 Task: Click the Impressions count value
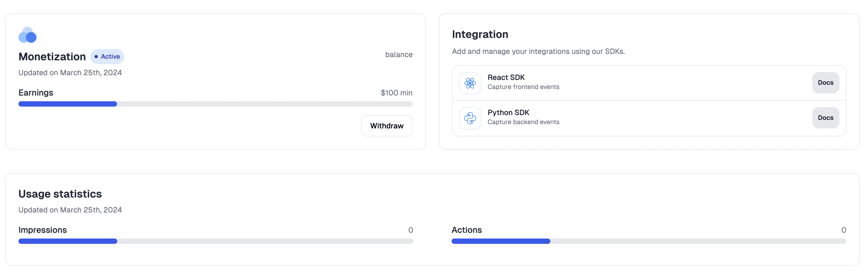point(410,230)
